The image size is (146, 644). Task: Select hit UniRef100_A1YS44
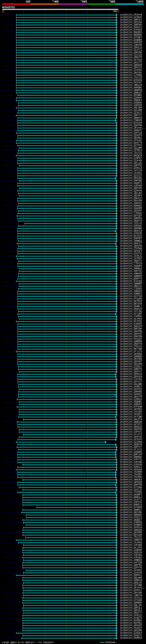click(x=131, y=60)
